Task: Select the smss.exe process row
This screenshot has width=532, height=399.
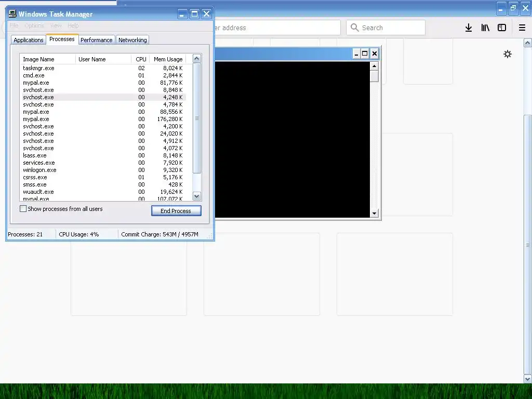Action: [x=103, y=184]
